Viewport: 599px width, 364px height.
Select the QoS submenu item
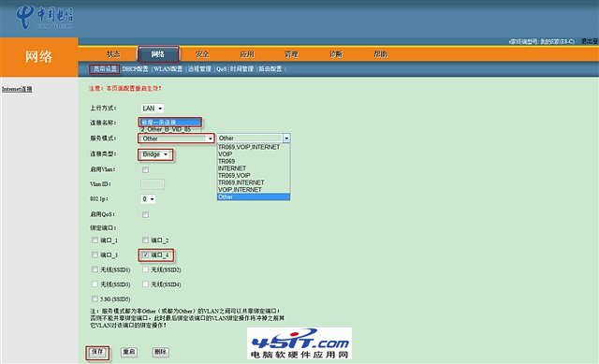click(221, 68)
